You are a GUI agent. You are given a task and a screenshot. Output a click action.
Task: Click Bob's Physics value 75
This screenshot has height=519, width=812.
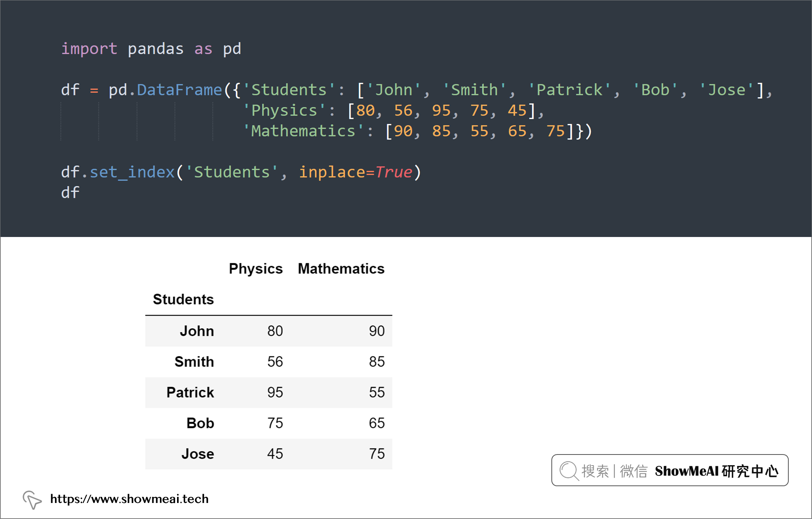point(275,423)
